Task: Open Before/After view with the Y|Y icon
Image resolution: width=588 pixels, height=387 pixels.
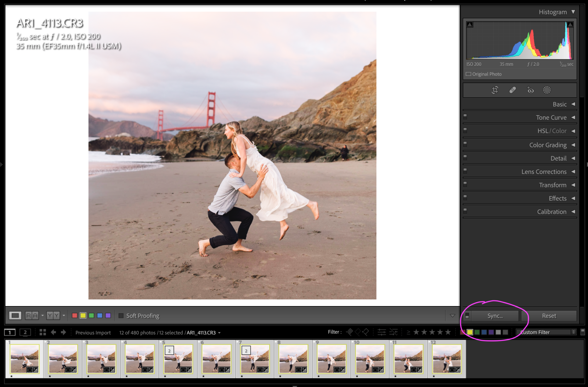Action: 53,315
